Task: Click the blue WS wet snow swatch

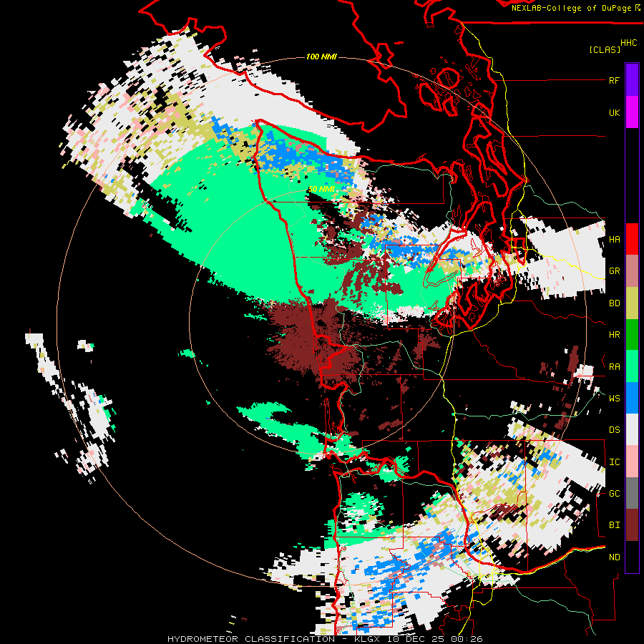Action: (x=632, y=398)
